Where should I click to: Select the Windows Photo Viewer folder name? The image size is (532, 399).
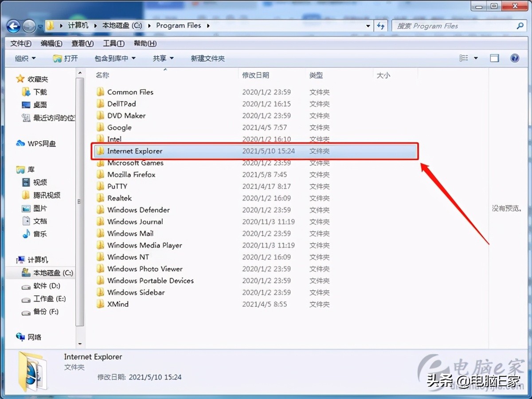(x=145, y=269)
